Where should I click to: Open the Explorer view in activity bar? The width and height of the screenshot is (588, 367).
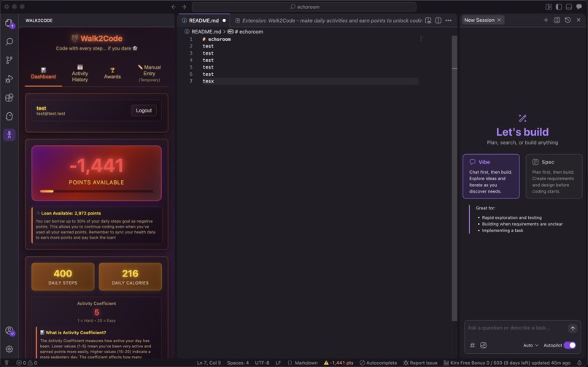9,23
